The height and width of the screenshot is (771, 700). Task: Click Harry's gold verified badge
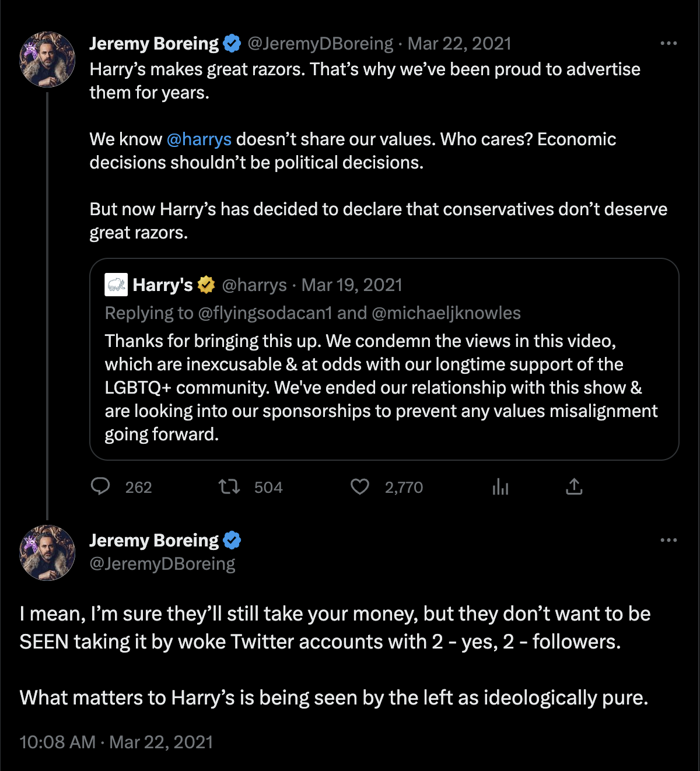(x=205, y=285)
